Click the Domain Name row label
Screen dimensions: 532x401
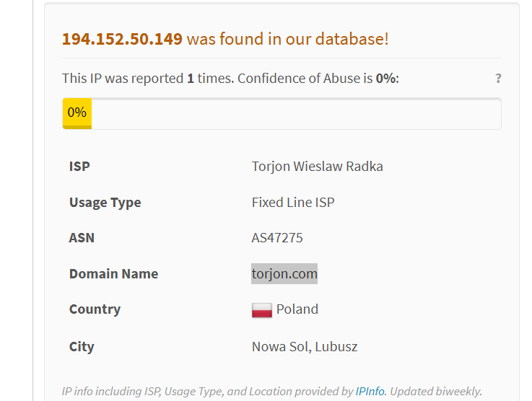[113, 274]
